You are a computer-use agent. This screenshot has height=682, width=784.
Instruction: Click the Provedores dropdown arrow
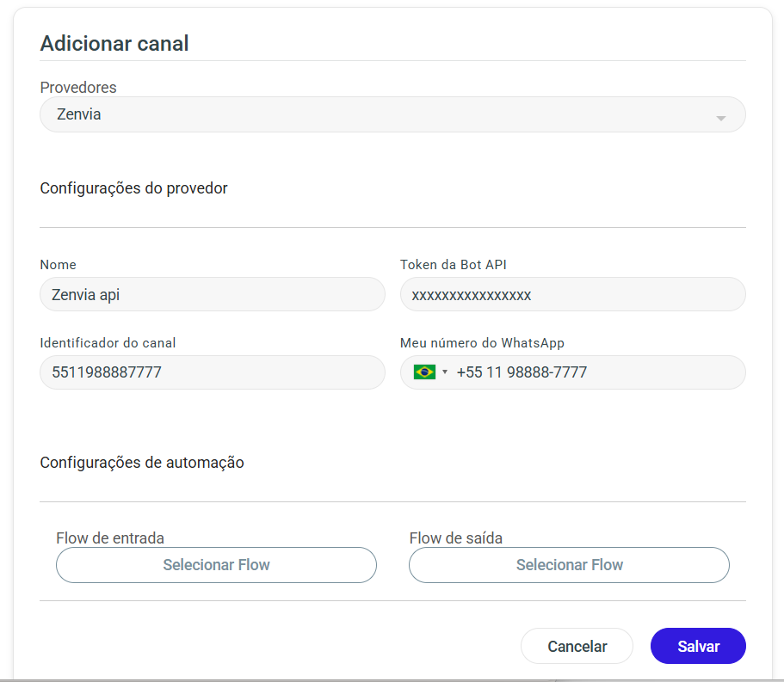[720, 119]
